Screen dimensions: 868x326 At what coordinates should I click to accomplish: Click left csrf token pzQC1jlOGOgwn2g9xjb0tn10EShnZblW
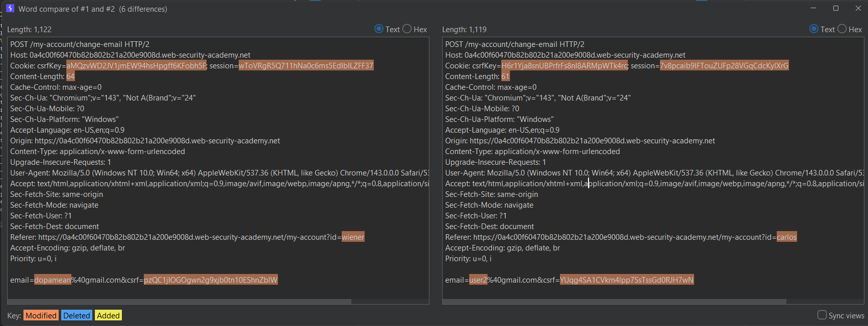pos(211,280)
